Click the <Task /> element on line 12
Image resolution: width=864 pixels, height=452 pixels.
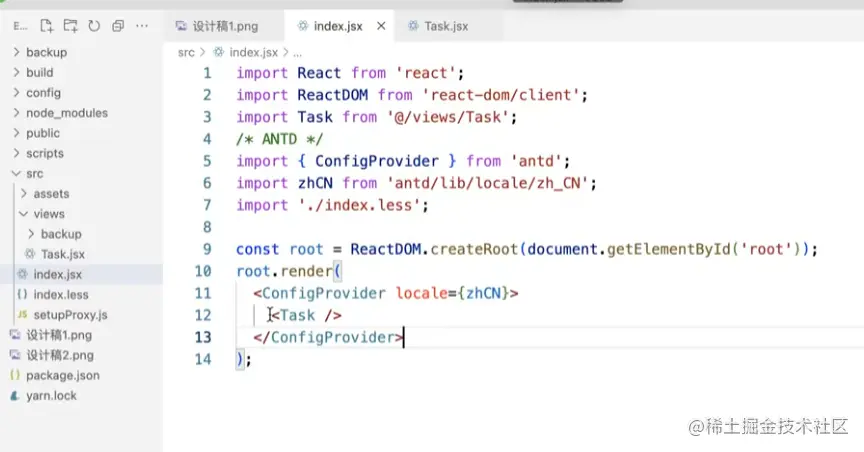tap(306, 315)
